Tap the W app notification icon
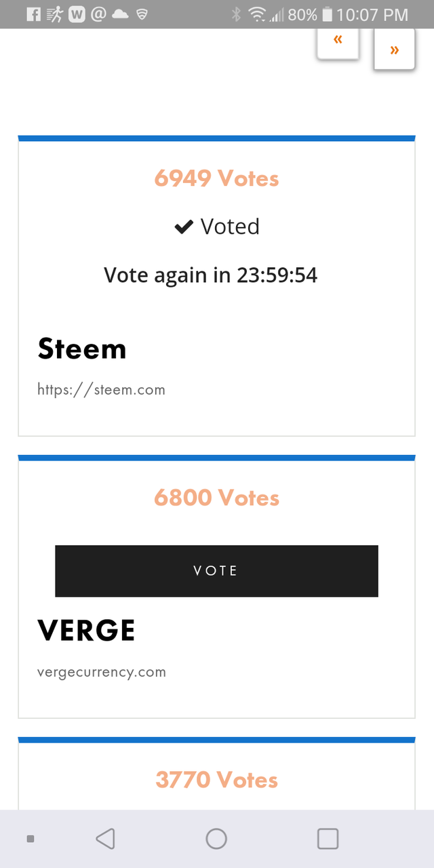Screen dimensions: 434x868 point(77,14)
